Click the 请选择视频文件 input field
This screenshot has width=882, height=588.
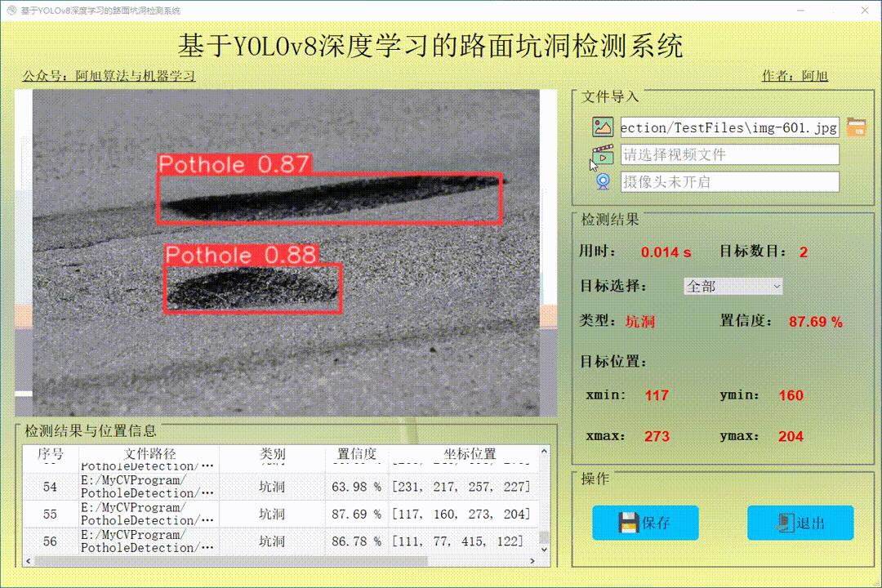pyautogui.click(x=729, y=154)
